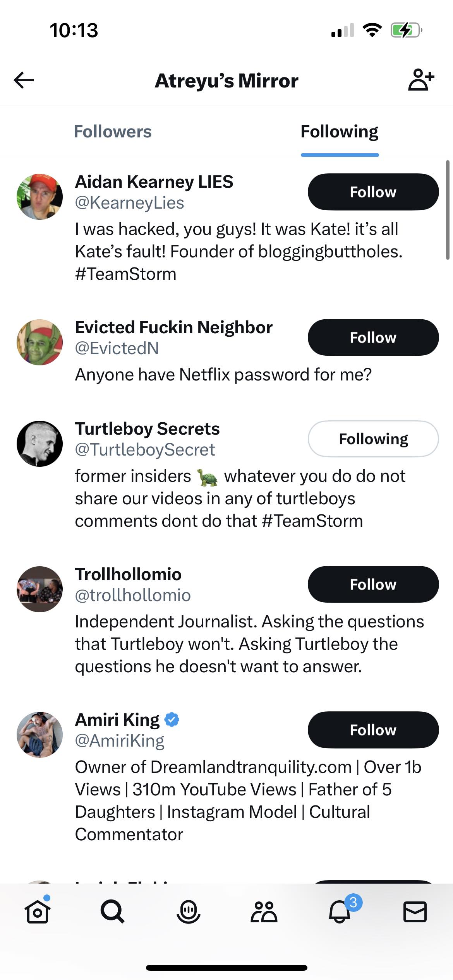Open the Search magnifier icon
The width and height of the screenshot is (453, 980).
pyautogui.click(x=112, y=911)
